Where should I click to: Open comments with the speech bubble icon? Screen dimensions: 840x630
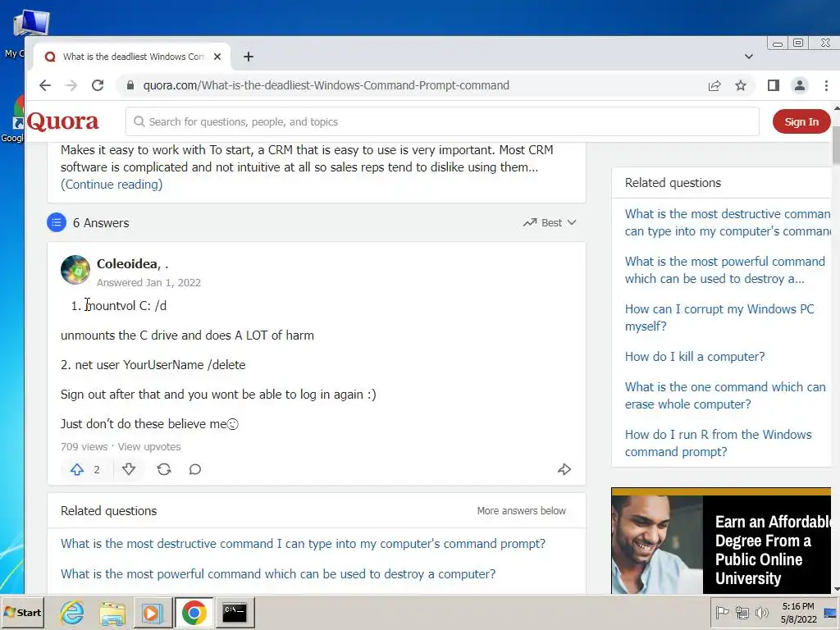click(195, 470)
